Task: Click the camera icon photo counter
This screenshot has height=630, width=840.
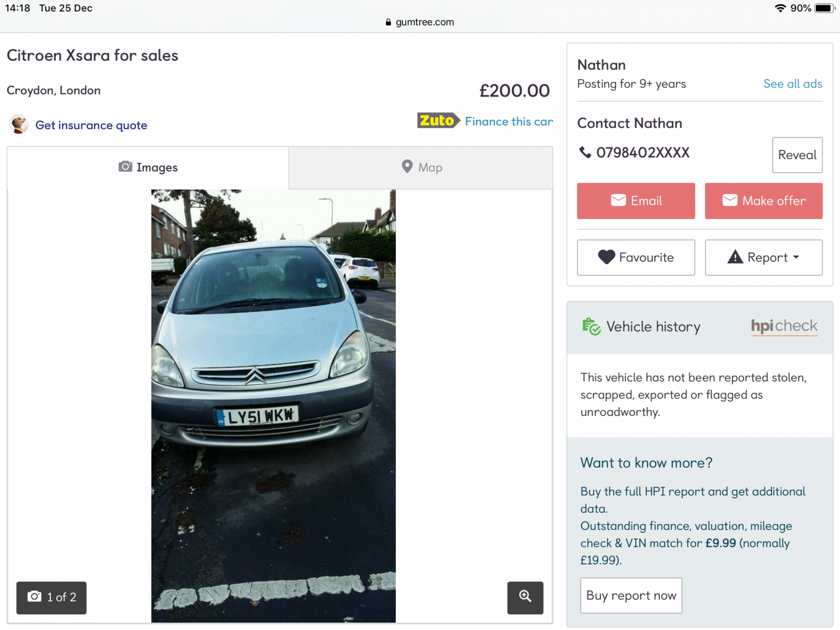Action: tap(51, 597)
